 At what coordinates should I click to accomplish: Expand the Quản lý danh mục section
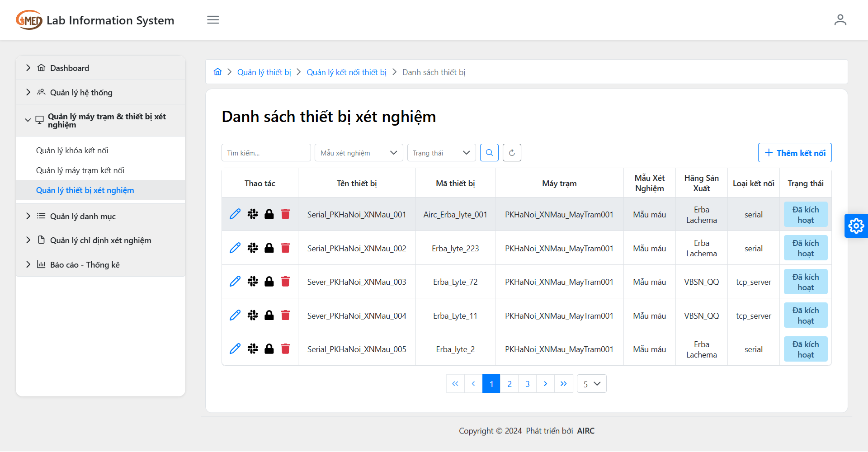point(83,216)
